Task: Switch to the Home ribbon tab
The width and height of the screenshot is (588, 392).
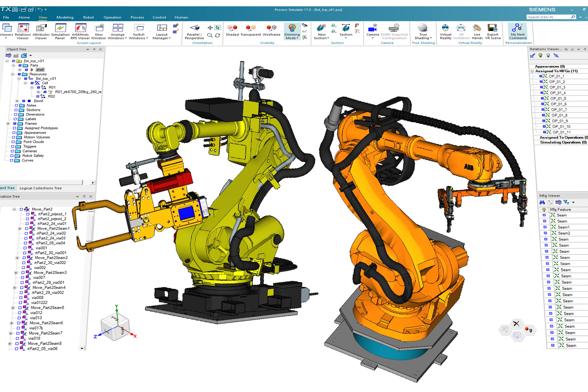Action: coord(24,17)
